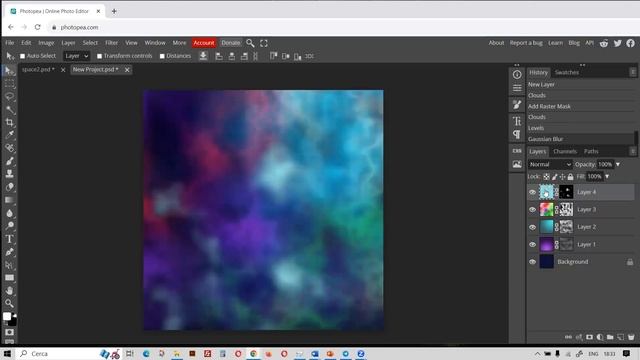Select the Eyedropper tool
This screenshot has height=360, width=640.
[9, 135]
